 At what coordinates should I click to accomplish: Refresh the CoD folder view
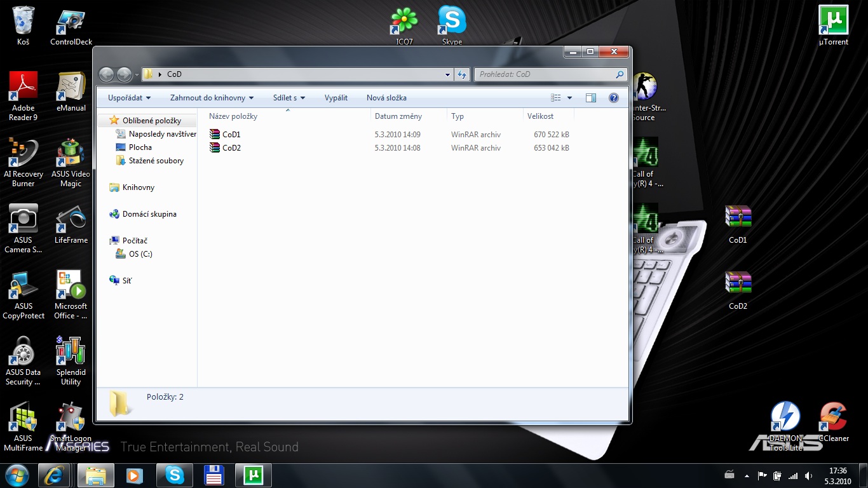[x=462, y=74]
